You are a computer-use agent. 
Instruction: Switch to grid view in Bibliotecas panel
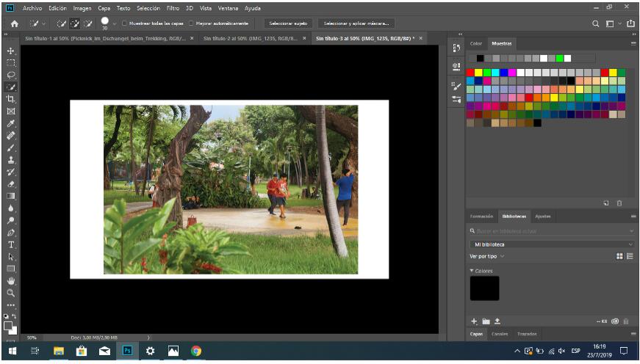click(619, 256)
